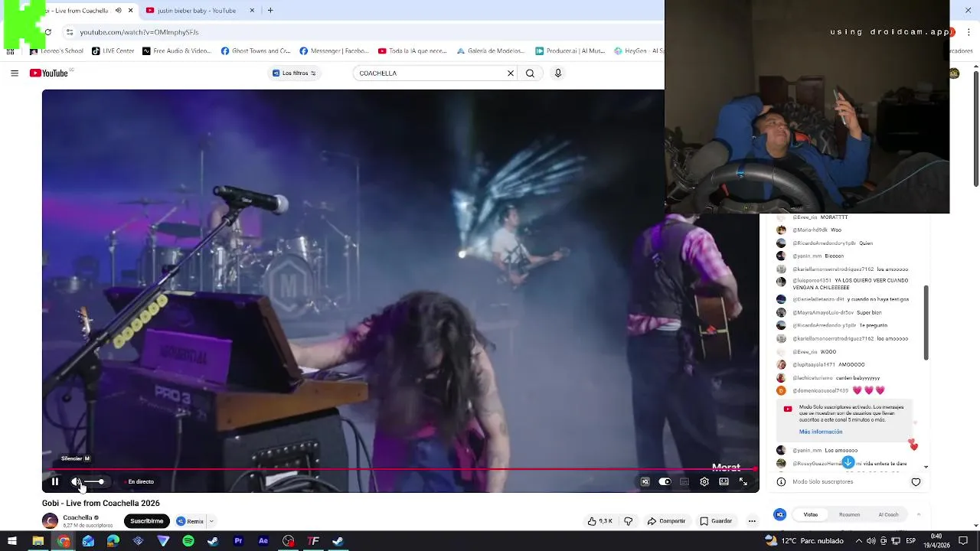
Task: Close the 'Live from Coachella' tab
Action: coord(130,11)
